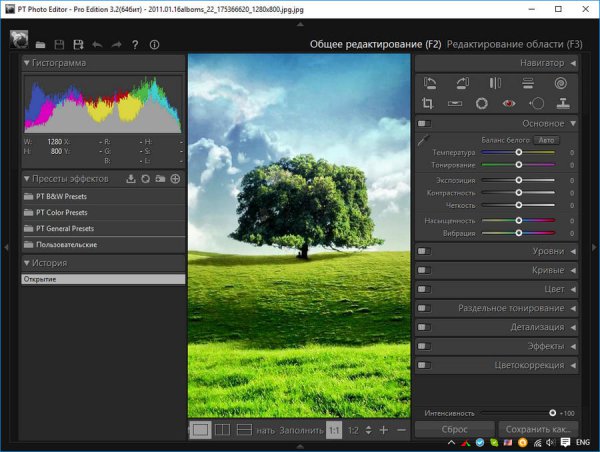Select the clone stamp tool
The height and width of the screenshot is (452, 600).
[563, 103]
